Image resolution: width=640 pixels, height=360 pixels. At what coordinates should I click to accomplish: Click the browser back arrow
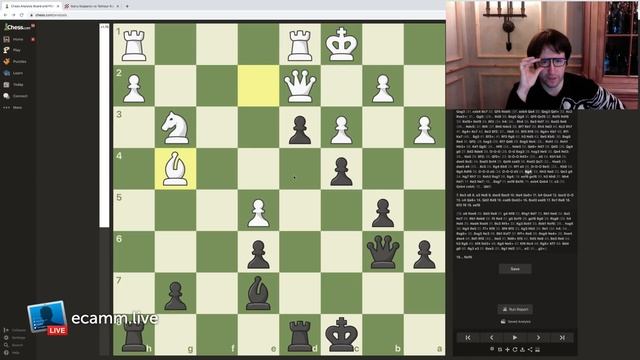click(x=5, y=15)
